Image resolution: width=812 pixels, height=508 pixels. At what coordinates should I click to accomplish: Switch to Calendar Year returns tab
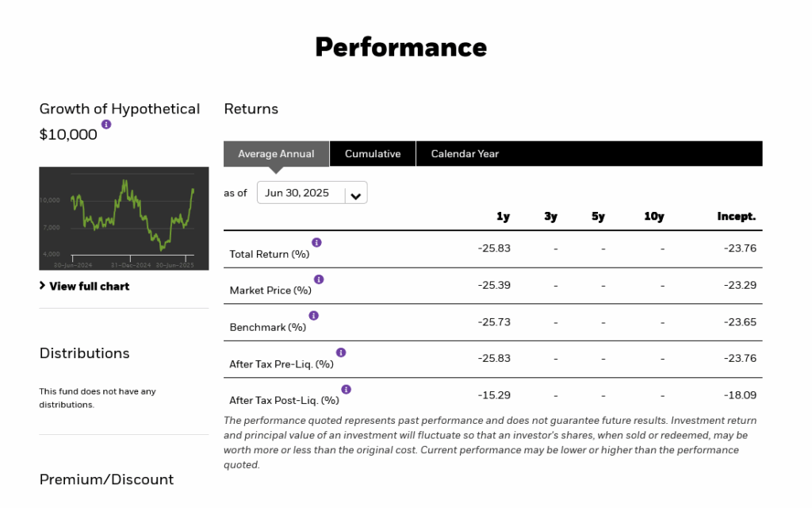click(465, 154)
